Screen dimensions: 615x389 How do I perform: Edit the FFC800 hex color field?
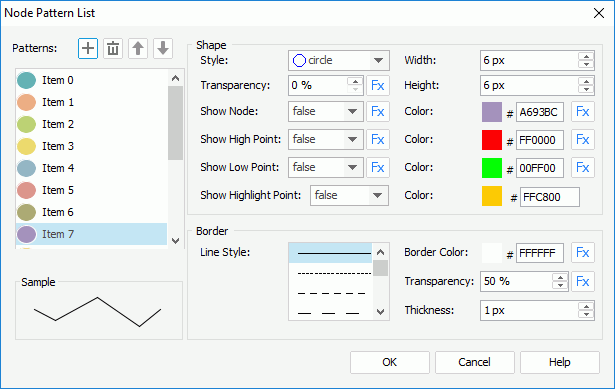(x=550, y=197)
